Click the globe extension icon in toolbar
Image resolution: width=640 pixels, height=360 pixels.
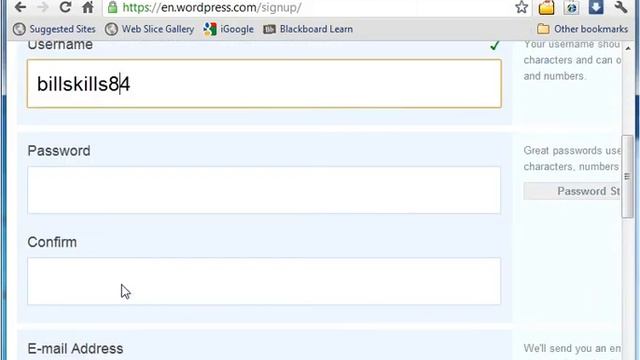[x=571, y=7]
